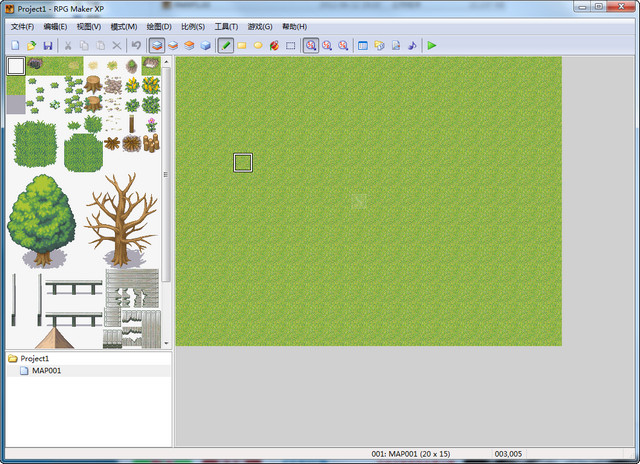Expand the Project1 folder in map tree
Image resolution: width=640 pixels, height=464 pixels.
pos(13,358)
